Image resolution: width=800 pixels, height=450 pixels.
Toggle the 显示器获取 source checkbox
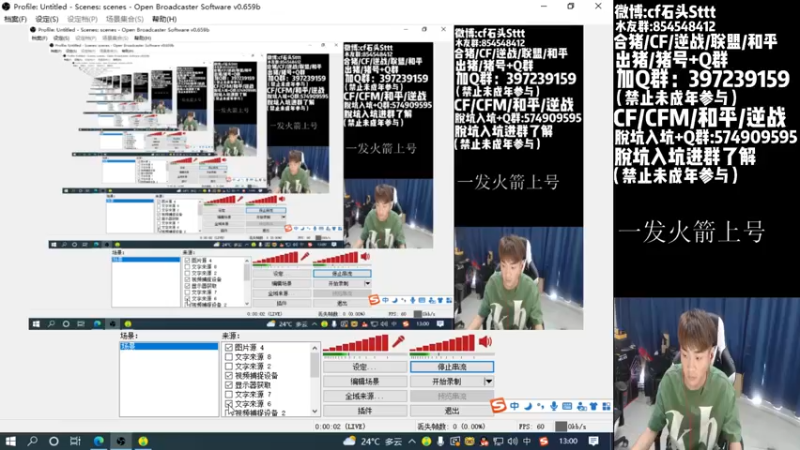(x=229, y=385)
